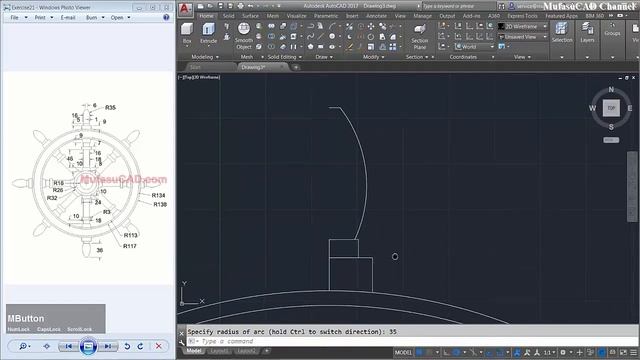640x360 pixels.
Task: Rotate image counterclockwise in Photo Viewer
Action: (127, 346)
